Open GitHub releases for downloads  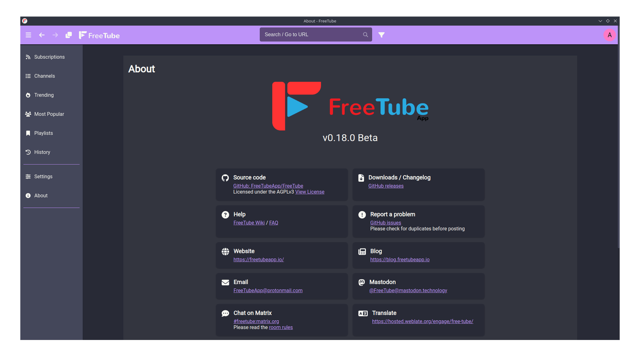click(386, 186)
